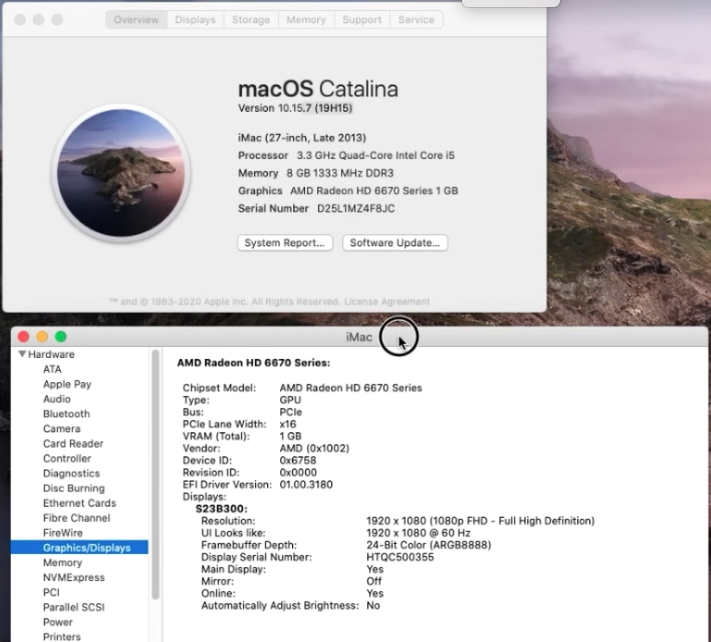This screenshot has width=711, height=642.
Task: Click the build number 19H15 version text
Action: click(x=334, y=108)
